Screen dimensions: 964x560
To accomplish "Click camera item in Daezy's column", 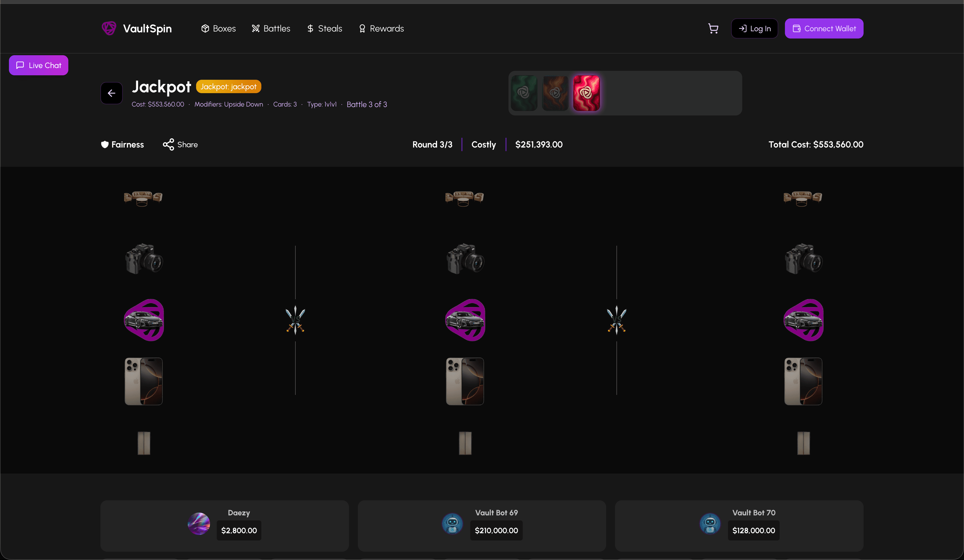I will click(144, 259).
